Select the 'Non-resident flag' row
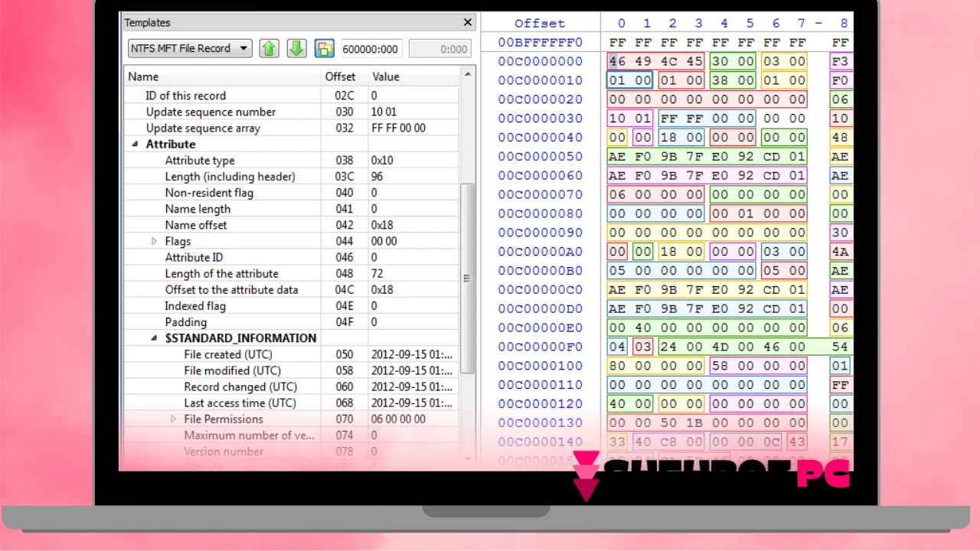980x551 pixels. [x=291, y=193]
